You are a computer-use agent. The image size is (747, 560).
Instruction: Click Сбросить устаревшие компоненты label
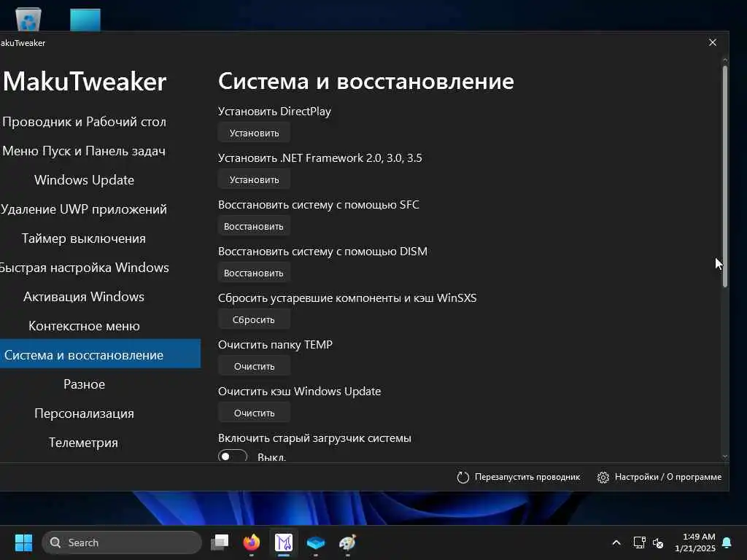click(x=347, y=298)
